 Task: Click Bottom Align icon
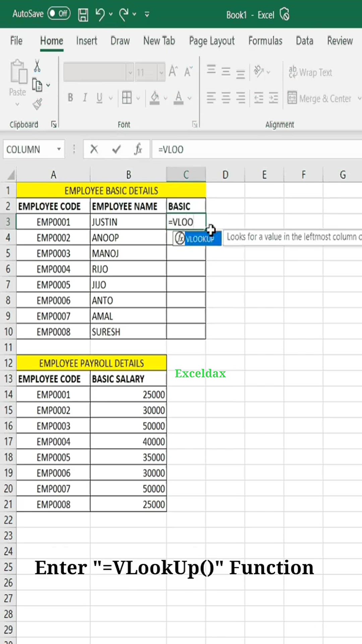tap(241, 74)
